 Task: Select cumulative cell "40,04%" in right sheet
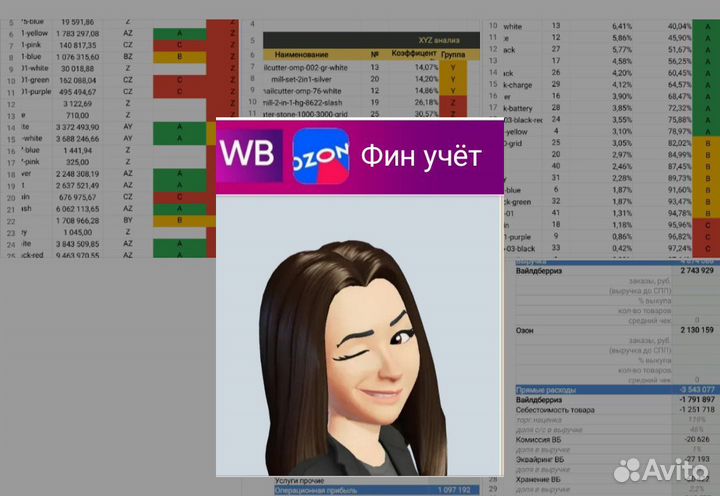[679, 27]
